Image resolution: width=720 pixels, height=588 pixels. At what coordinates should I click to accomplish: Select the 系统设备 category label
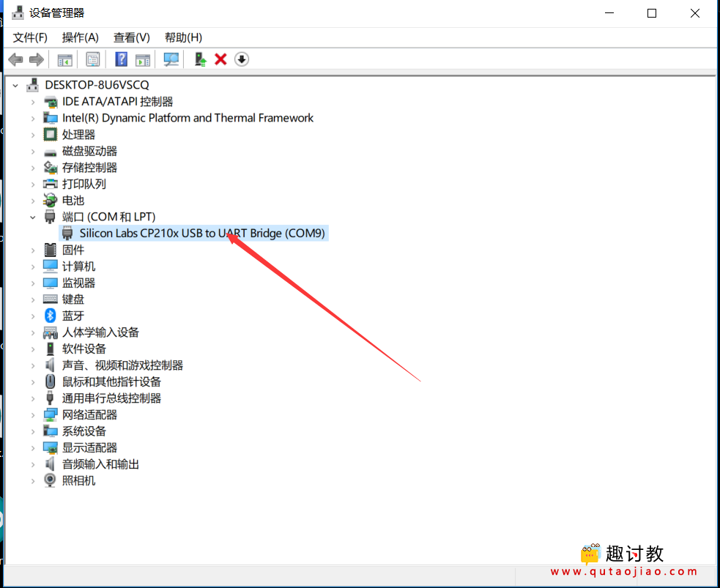click(x=84, y=431)
